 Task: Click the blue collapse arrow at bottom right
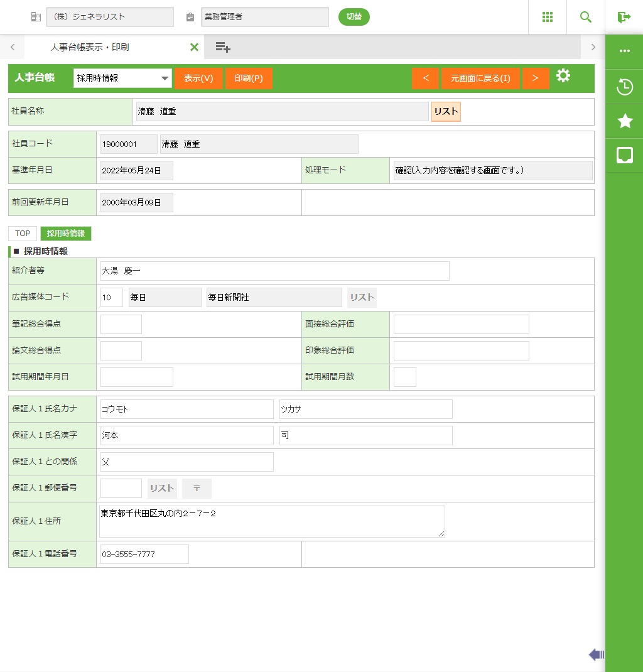pos(597,654)
